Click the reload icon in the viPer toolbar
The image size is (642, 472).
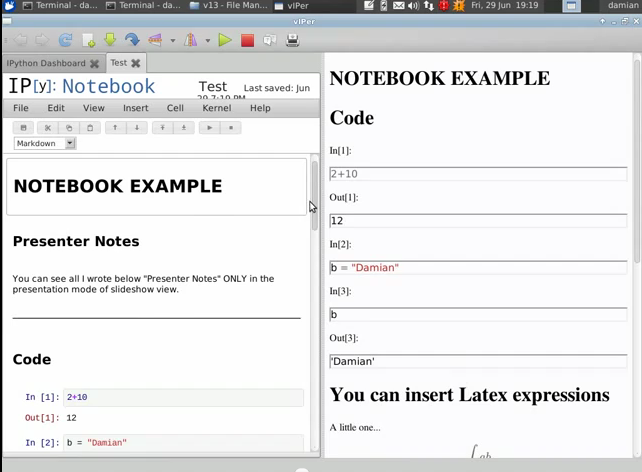coord(65,41)
